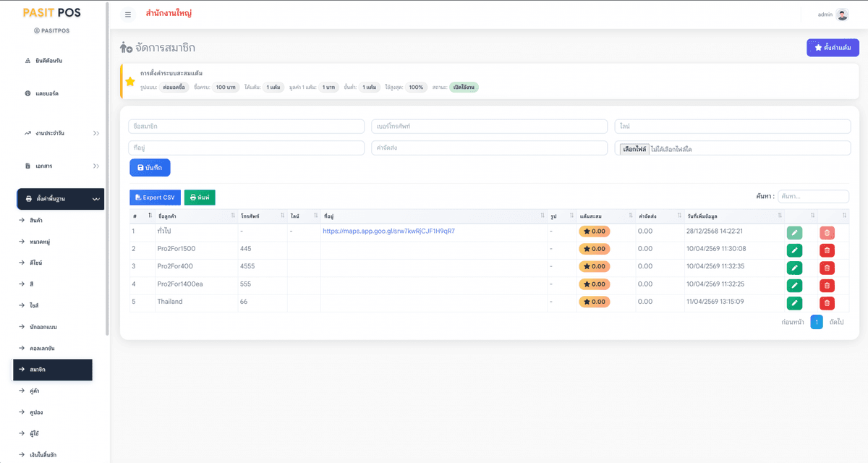Open the Google Maps address link
The height and width of the screenshot is (463, 868).
point(388,231)
